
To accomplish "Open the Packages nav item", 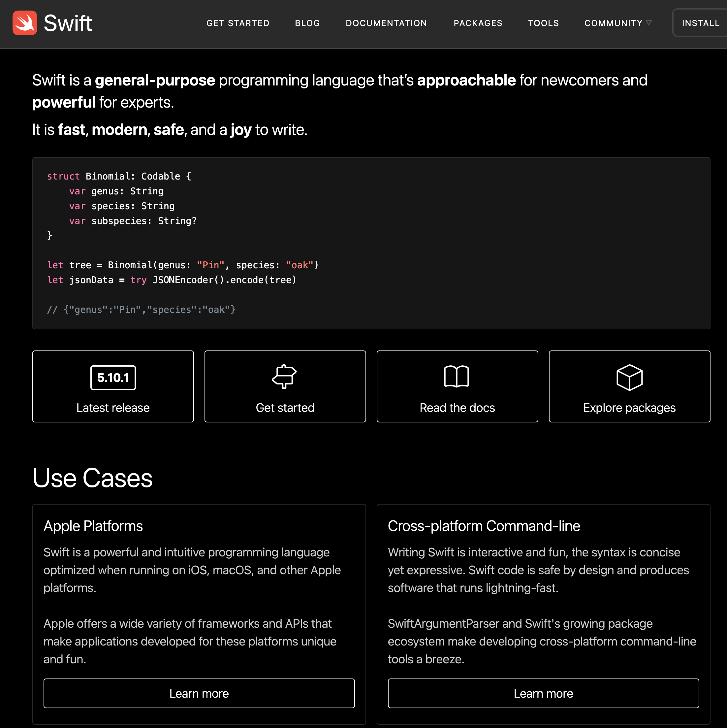I will point(478,23).
